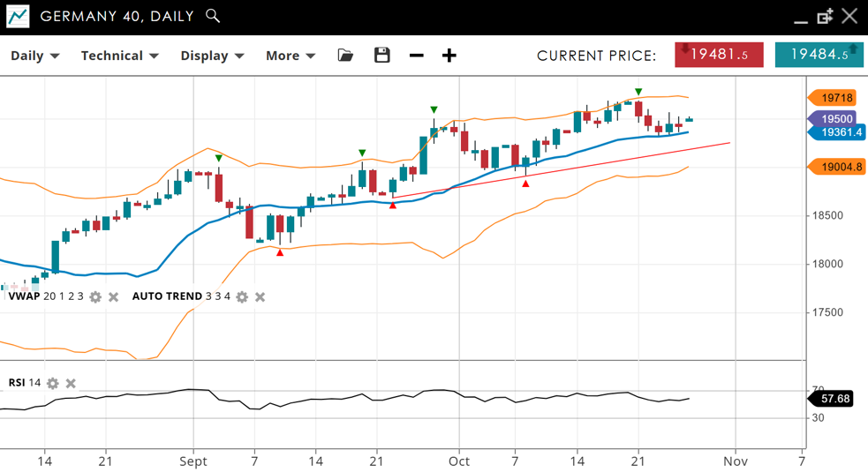The height and width of the screenshot is (472, 868).
Task: Open RSI indicator settings gear
Action: (53, 383)
